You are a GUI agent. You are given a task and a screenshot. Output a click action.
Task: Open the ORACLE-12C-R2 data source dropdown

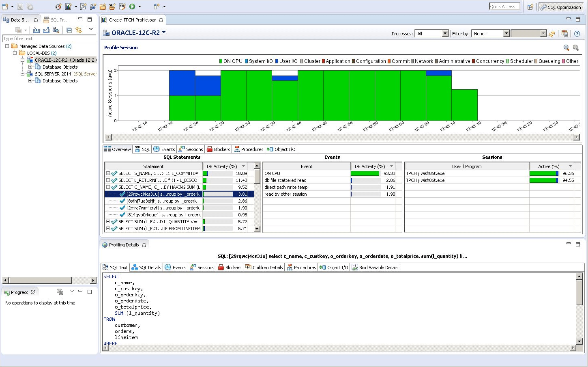pyautogui.click(x=164, y=32)
